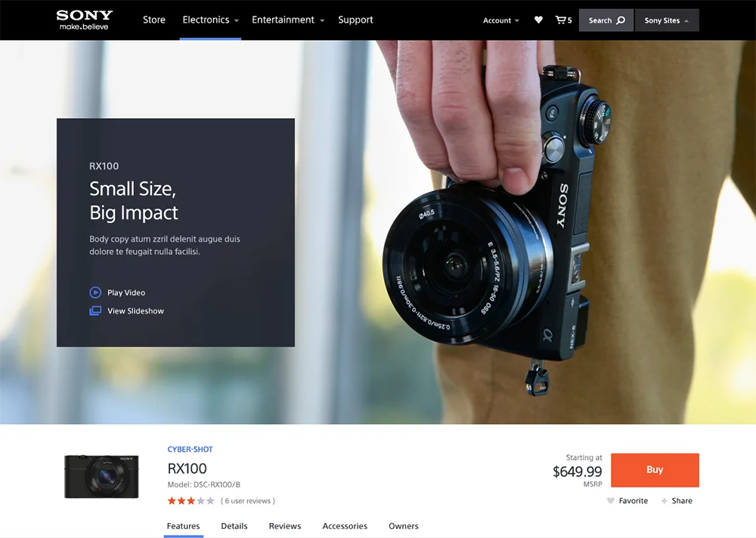Image resolution: width=756 pixels, height=538 pixels.
Task: Click the Small Size, Big Impact headline
Action: pos(134,200)
